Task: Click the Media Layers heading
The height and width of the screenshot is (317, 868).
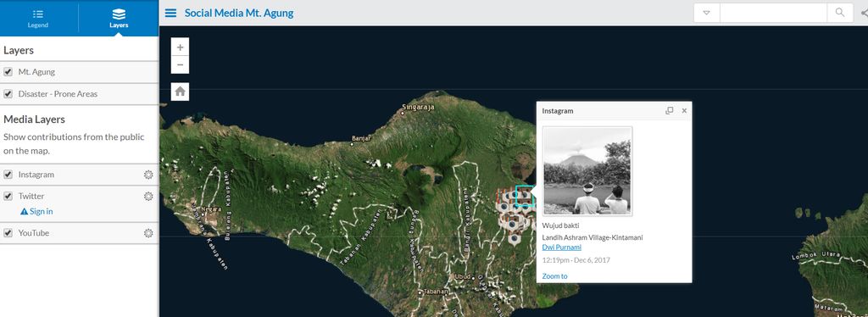Action: 34,120
